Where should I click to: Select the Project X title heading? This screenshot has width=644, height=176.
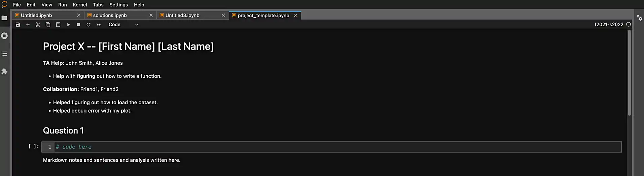(128, 46)
